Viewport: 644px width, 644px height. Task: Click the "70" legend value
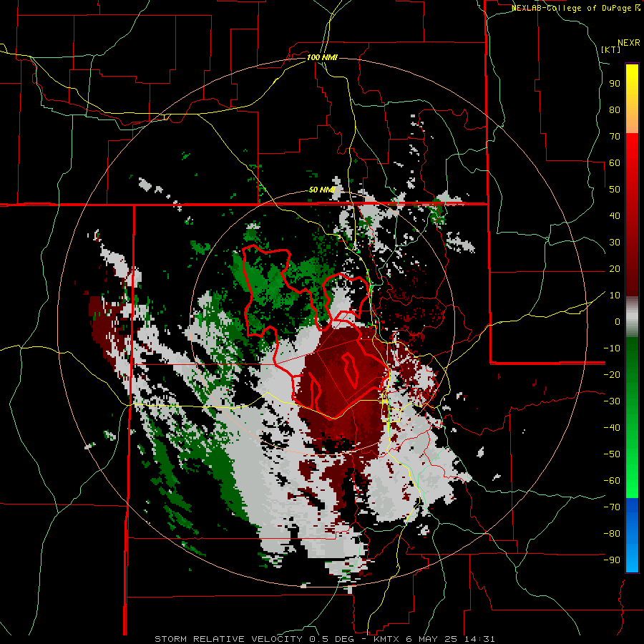point(615,137)
